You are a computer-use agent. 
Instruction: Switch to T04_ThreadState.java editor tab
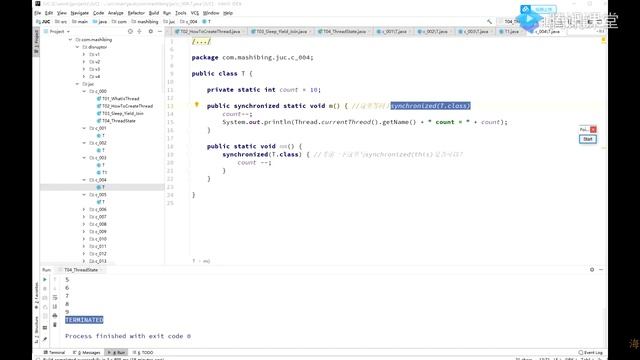(x=344, y=31)
